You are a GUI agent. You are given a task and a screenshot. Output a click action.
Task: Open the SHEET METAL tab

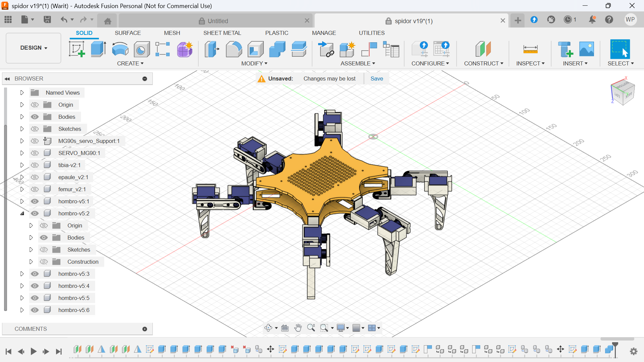(x=222, y=33)
